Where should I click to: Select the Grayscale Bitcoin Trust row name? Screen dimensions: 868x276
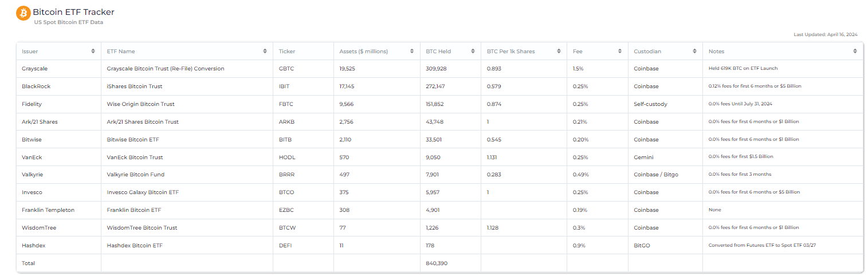pos(166,69)
